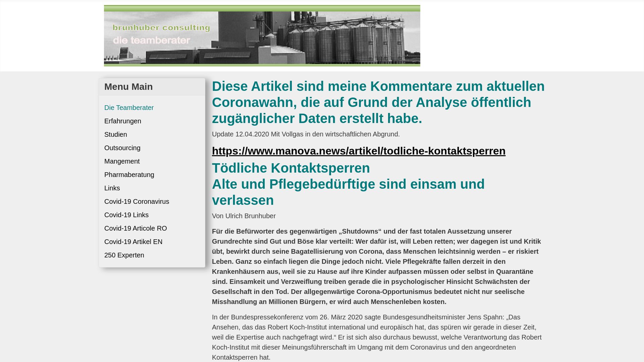Click the 'Alte und Pflegebedürftige' subheading
644x362 pixels.
(x=348, y=192)
